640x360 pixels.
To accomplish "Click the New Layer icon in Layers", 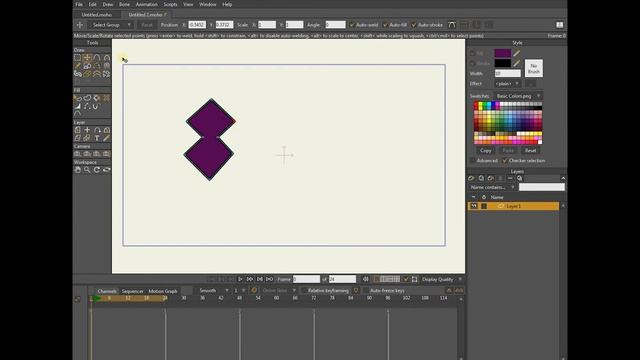I will (471, 178).
